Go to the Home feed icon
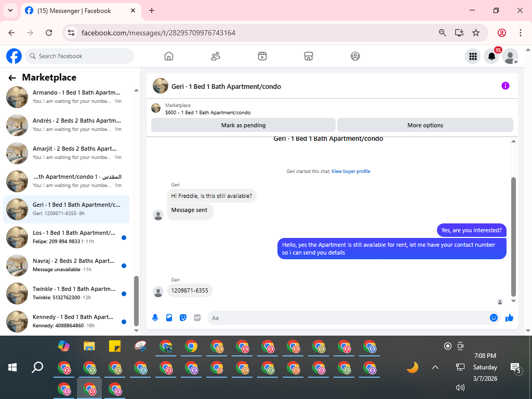The width and height of the screenshot is (532, 399). 169,56
